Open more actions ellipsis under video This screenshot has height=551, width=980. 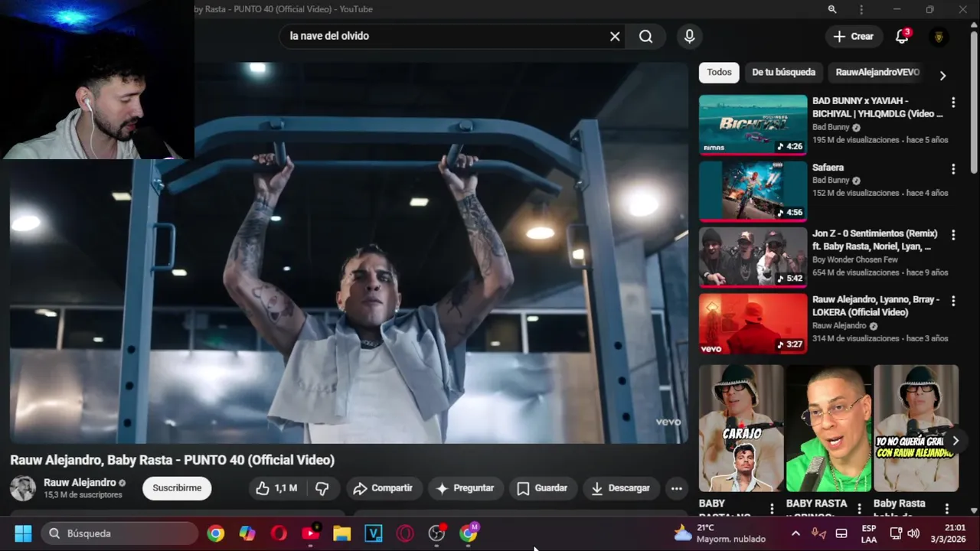click(x=676, y=487)
